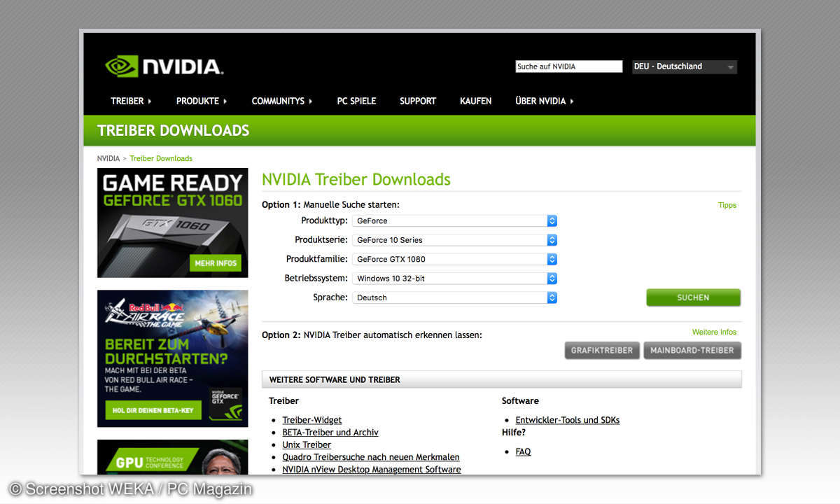Open Quadro Treibersuche nach neuen Merkmalen

(371, 457)
